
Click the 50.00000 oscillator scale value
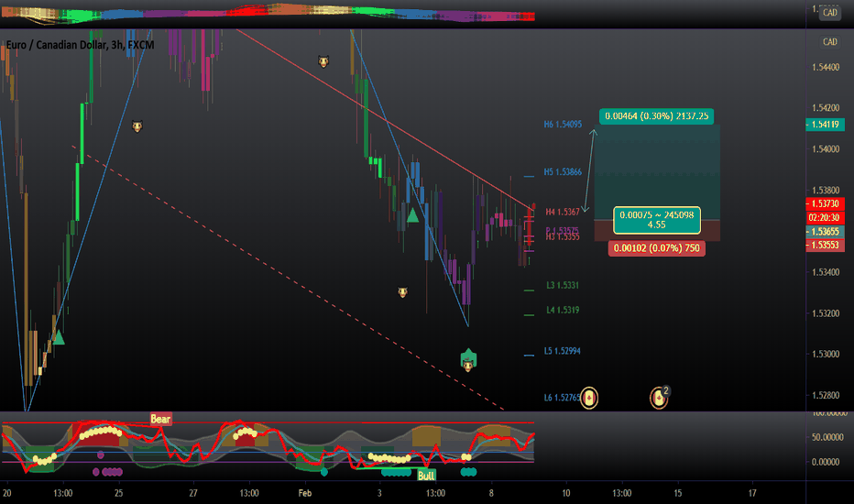point(827,437)
